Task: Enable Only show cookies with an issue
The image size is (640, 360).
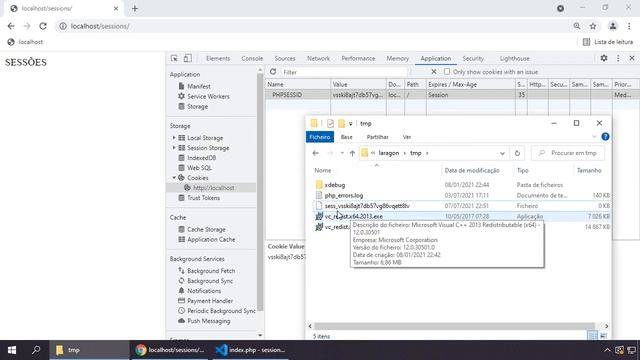Action: [x=447, y=72]
